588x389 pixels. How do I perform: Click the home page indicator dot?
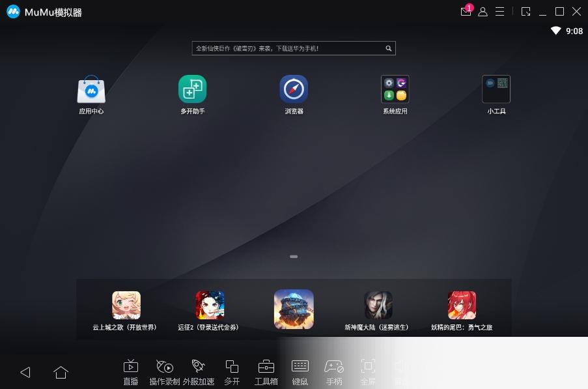[x=294, y=257]
